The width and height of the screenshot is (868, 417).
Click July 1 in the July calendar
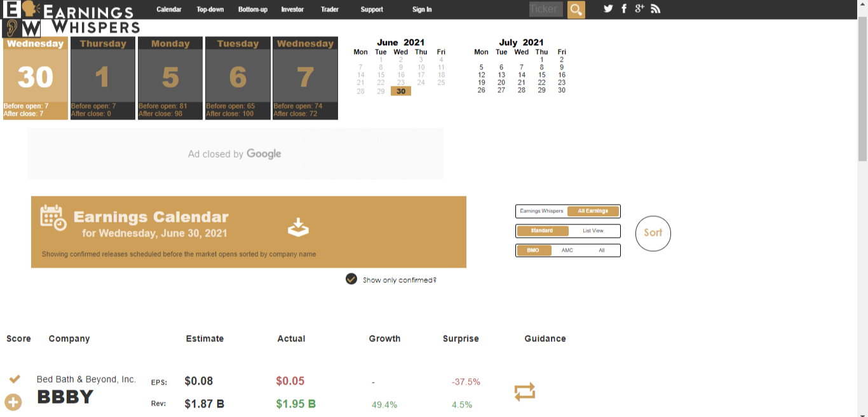541,60
